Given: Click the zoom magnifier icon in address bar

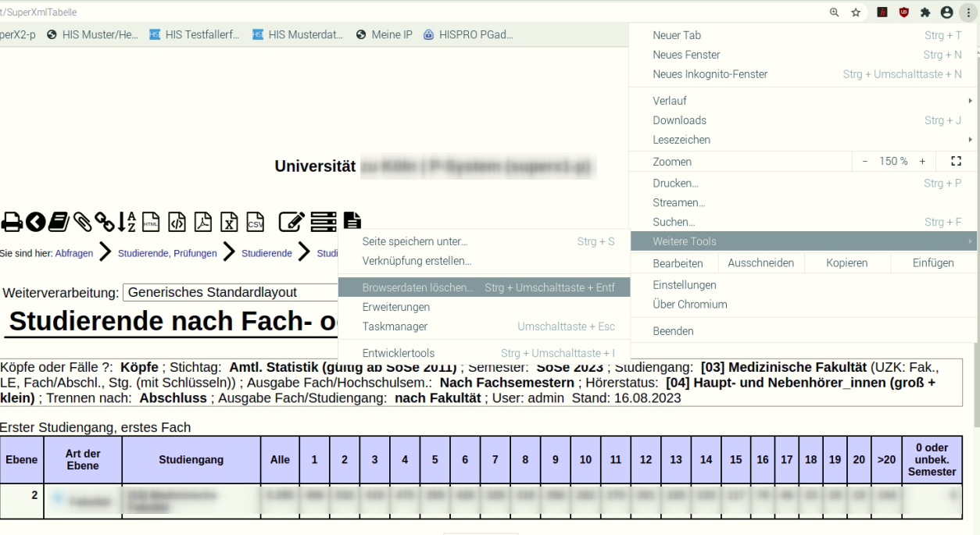Looking at the screenshot, I should (835, 12).
